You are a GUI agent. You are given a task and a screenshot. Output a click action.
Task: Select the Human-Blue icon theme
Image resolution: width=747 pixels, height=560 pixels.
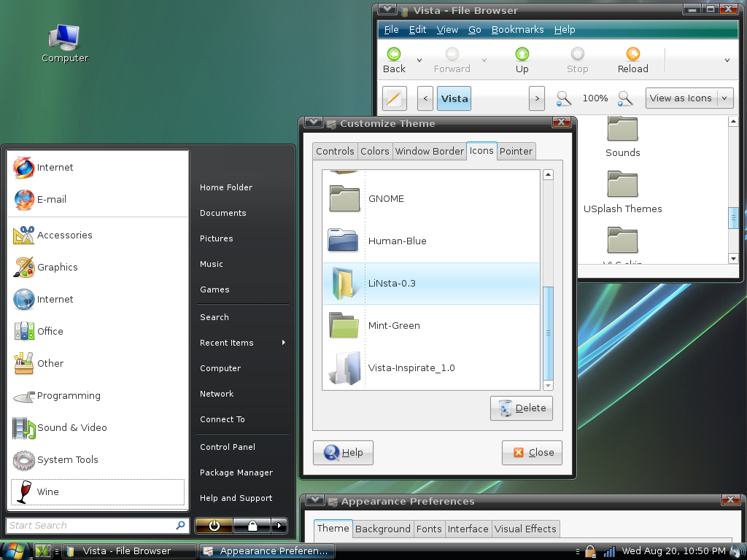[x=431, y=241]
